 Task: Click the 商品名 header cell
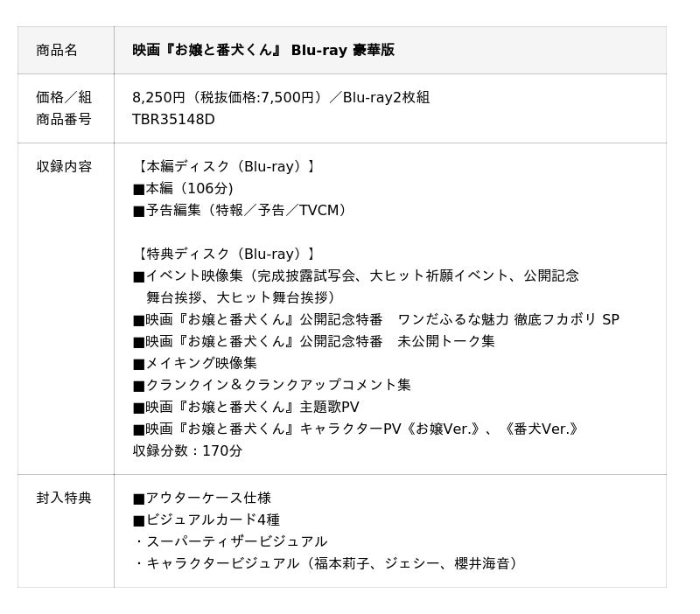(x=57, y=50)
